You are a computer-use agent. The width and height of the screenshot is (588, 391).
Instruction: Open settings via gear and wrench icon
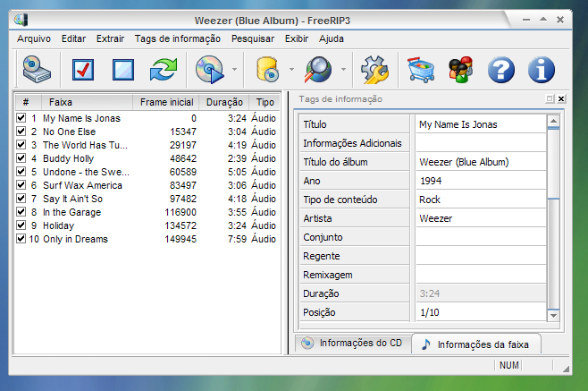pos(374,70)
